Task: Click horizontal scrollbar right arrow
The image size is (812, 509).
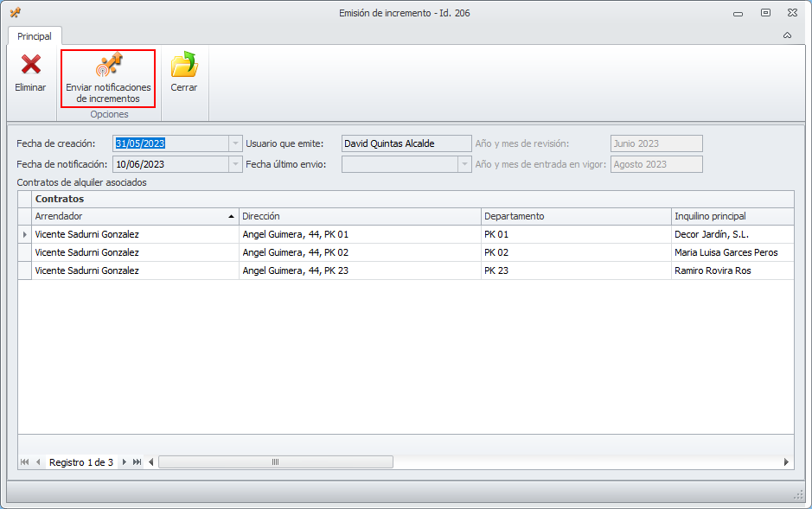Action: (x=786, y=462)
